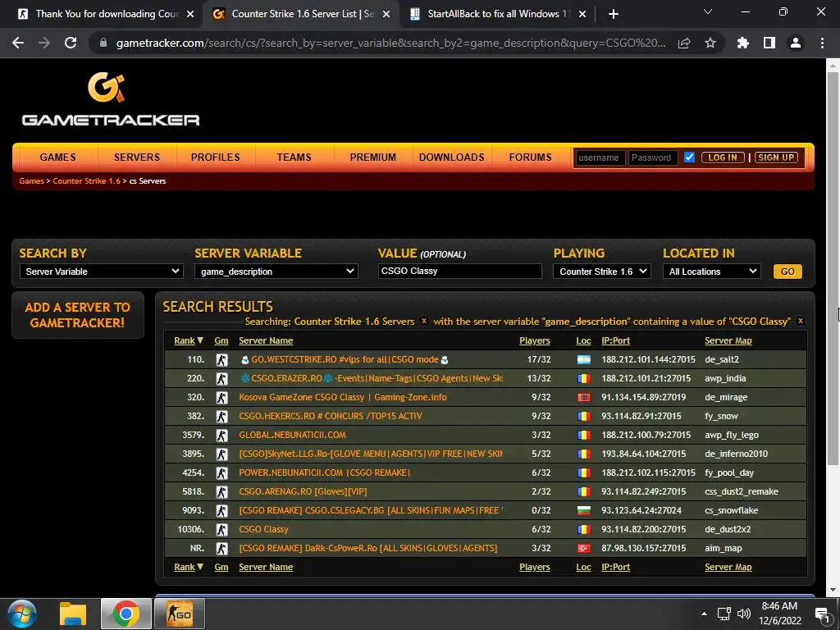The height and width of the screenshot is (630, 840).
Task: Go back to previous page in Chrome
Action: click(x=18, y=43)
